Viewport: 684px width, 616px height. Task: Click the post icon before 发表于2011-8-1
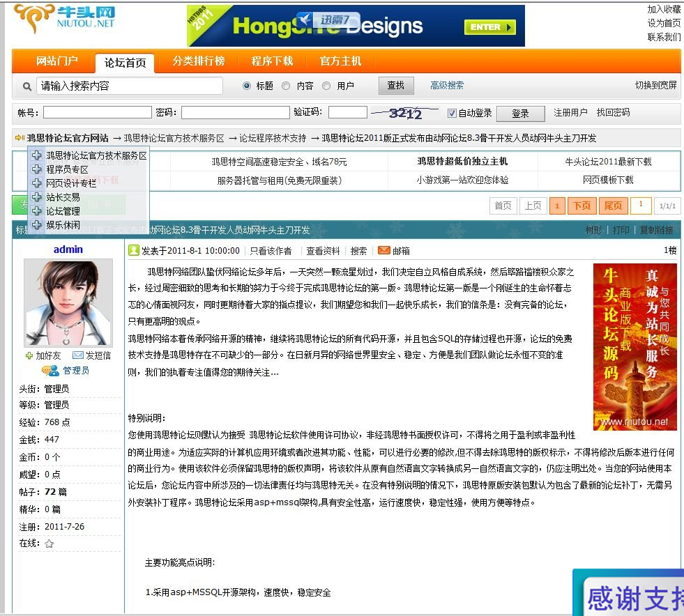(133, 250)
